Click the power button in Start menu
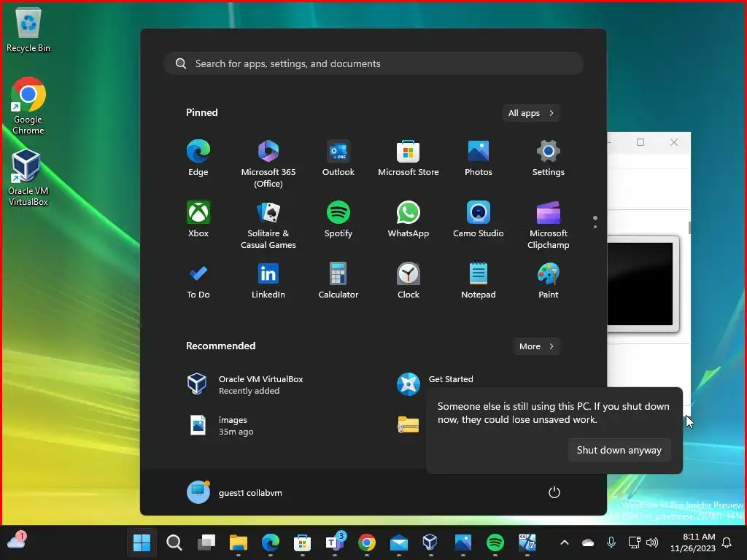This screenshot has height=560, width=747. click(554, 492)
